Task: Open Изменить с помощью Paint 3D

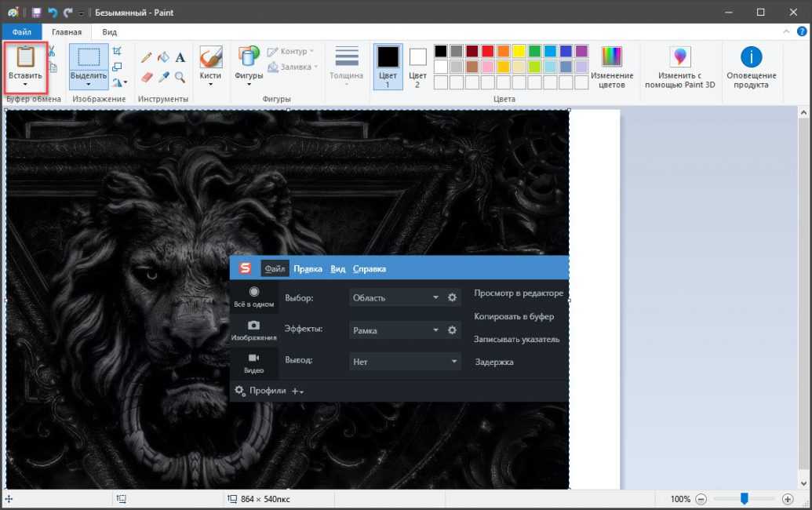Action: pyautogui.click(x=679, y=67)
